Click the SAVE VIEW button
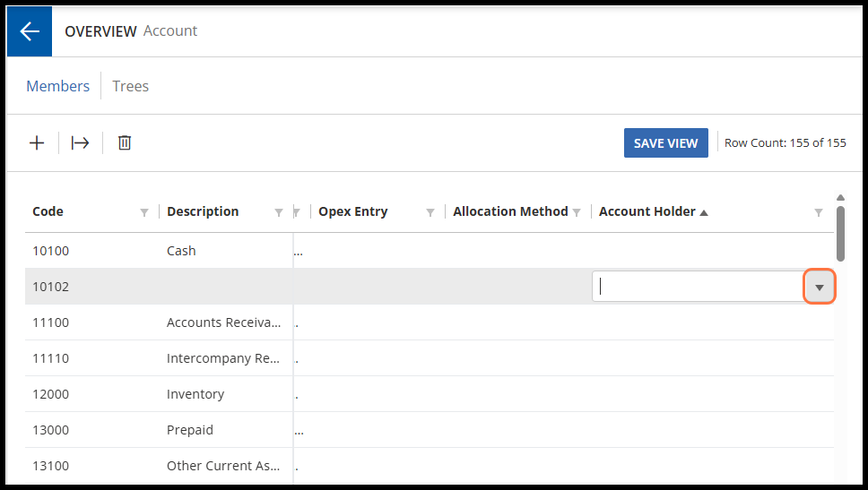Viewport: 868px width, 490px height. point(666,143)
